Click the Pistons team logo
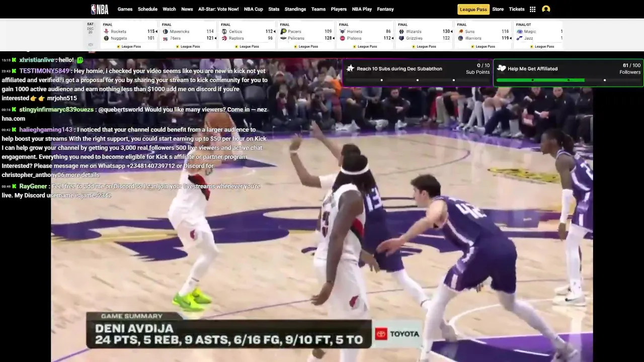Image resolution: width=644 pixels, height=362 pixels. (342, 38)
